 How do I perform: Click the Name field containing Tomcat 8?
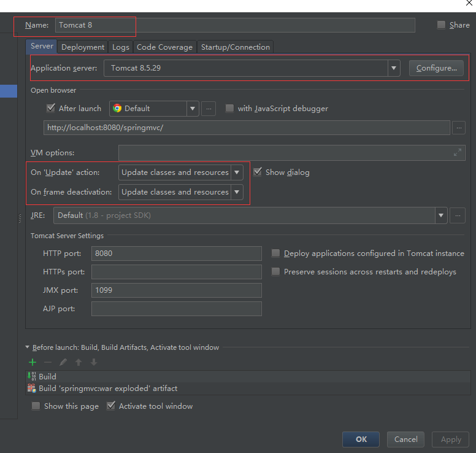[235, 25]
